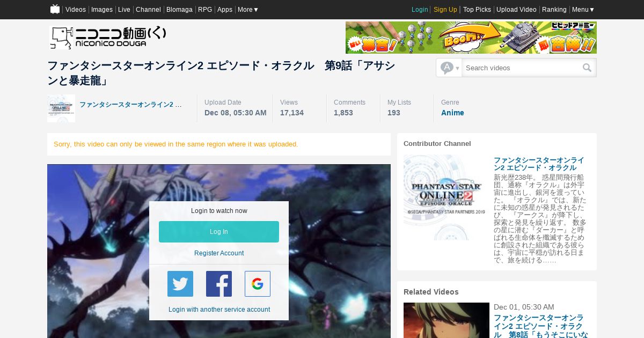The width and height of the screenshot is (644, 338).
Task: Open Images in the top navigation
Action: click(x=102, y=10)
